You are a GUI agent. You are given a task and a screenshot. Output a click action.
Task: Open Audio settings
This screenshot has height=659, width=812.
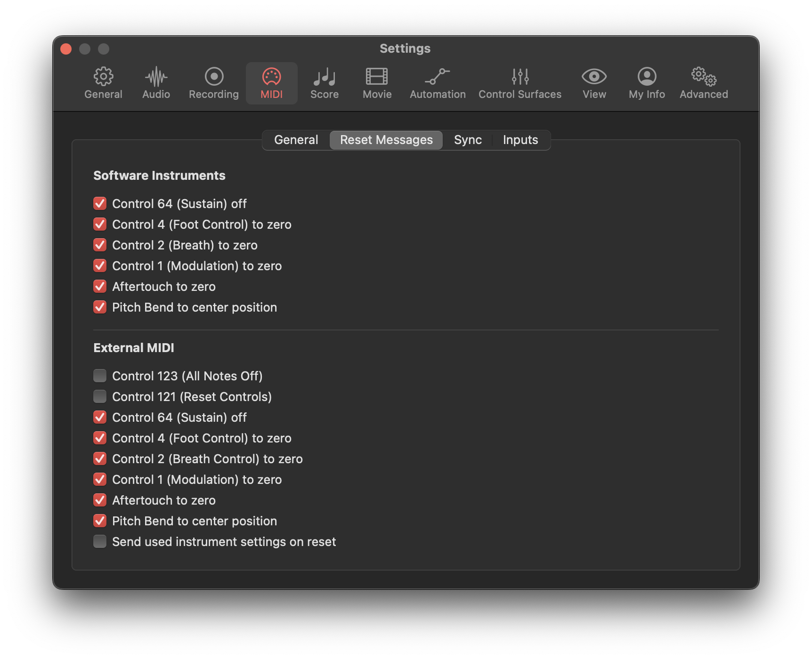tap(155, 82)
